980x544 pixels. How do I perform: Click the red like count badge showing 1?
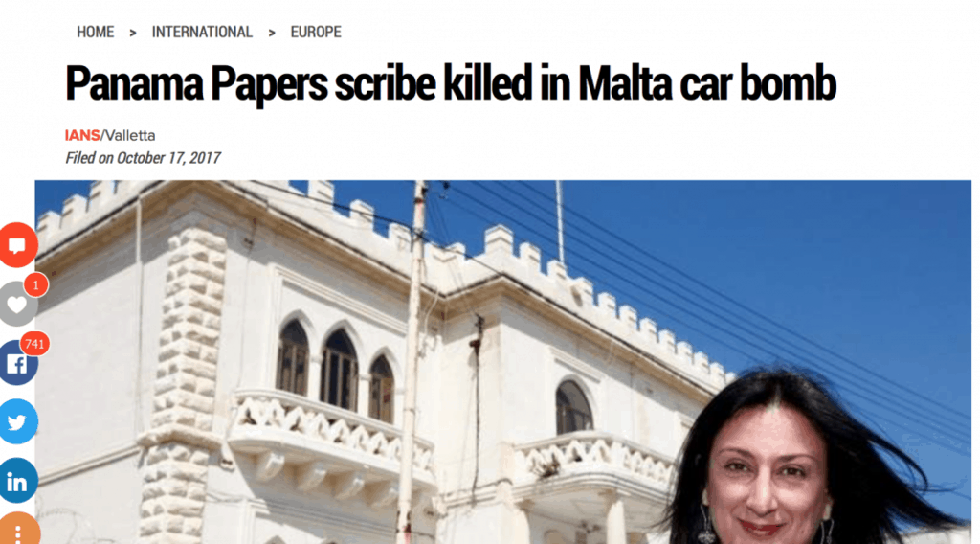[x=36, y=285]
